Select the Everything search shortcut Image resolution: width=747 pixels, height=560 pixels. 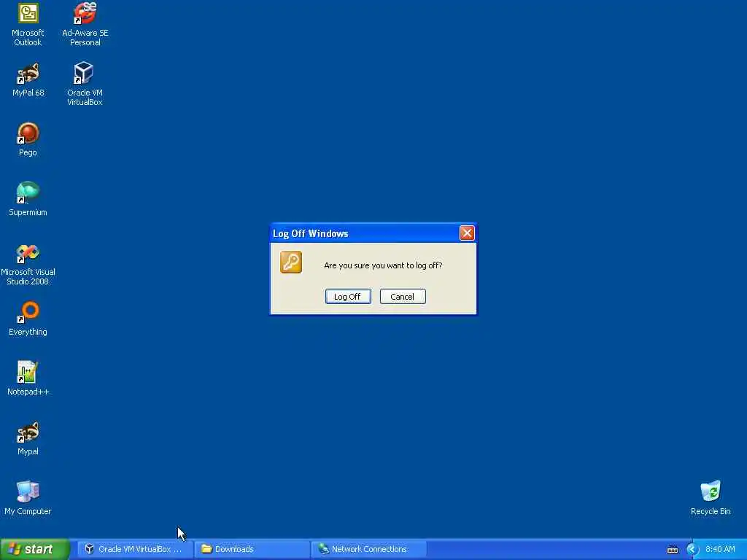(28, 319)
